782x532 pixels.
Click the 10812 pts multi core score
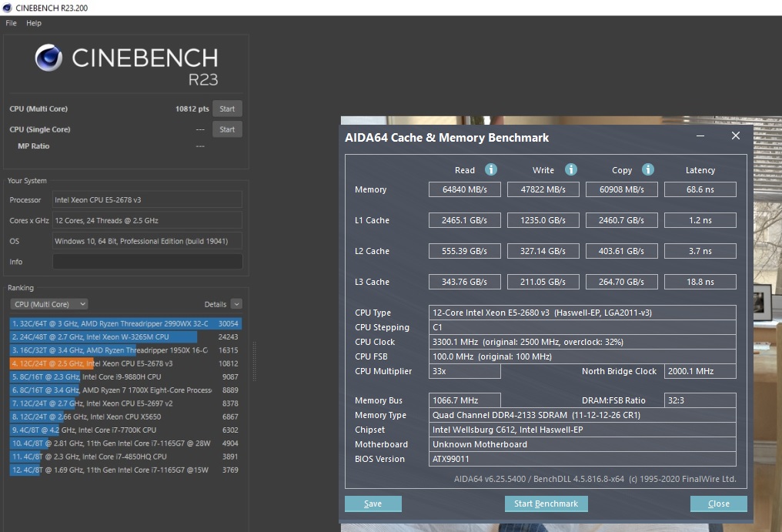pos(192,109)
